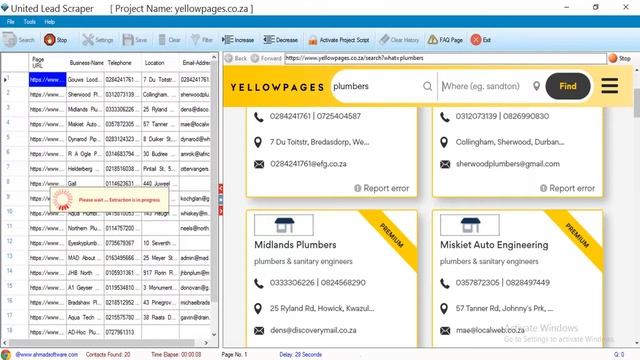Stop the page load in the browser bar
This screenshot has height=360, width=640.
tap(620, 58)
